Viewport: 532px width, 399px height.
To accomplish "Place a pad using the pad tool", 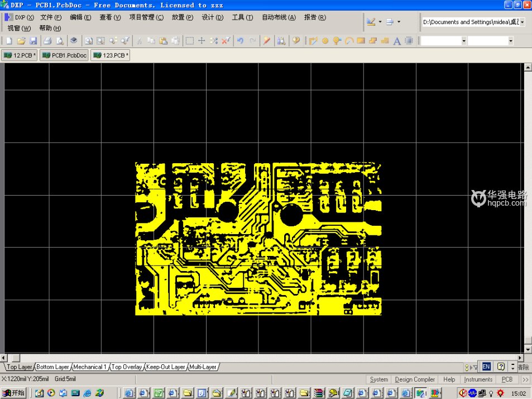I will click(324, 40).
